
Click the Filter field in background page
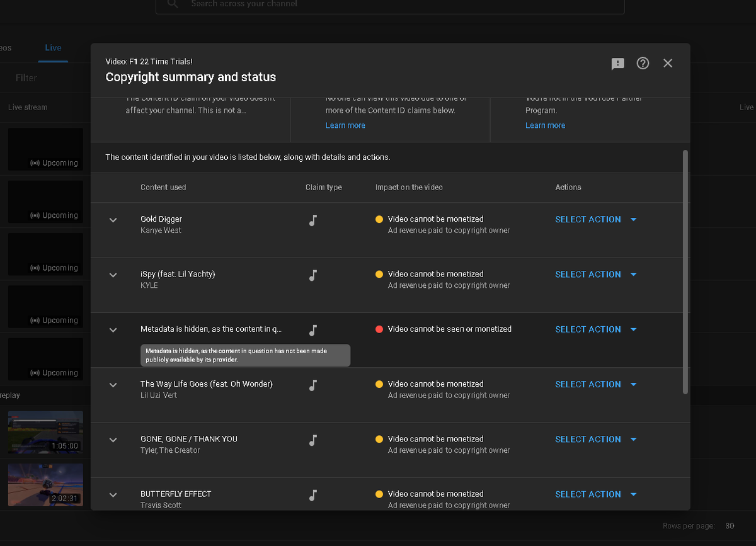coord(26,78)
